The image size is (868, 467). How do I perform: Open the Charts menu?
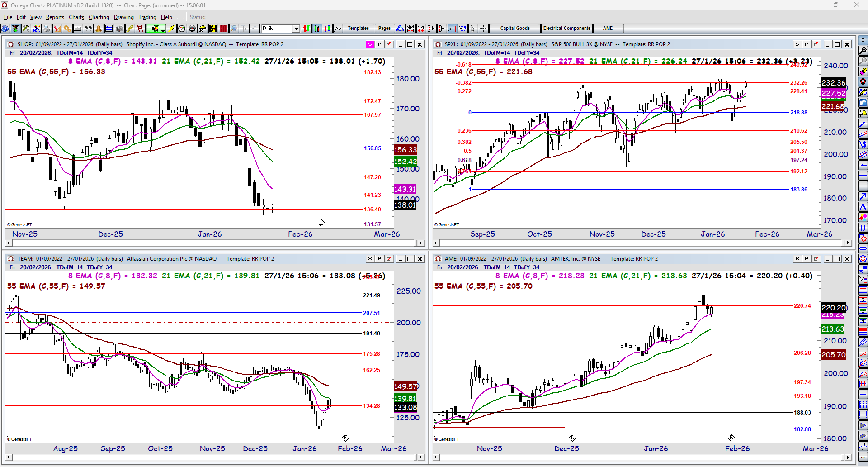[x=76, y=17]
